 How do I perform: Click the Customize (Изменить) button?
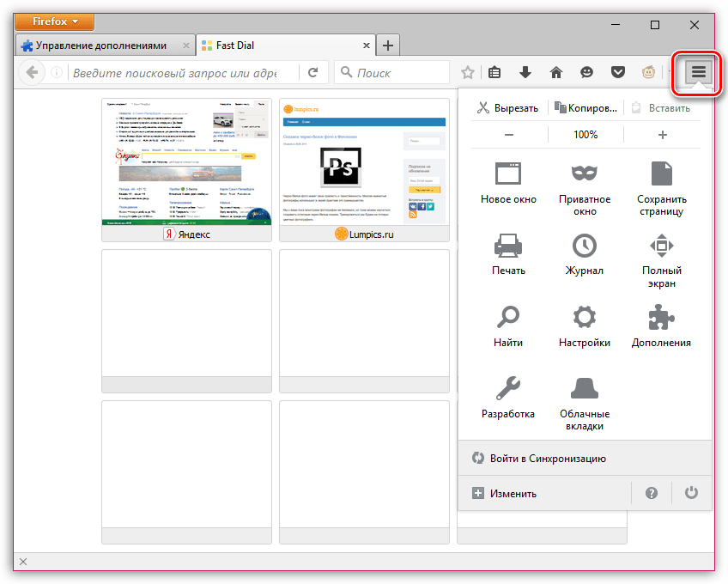click(513, 494)
